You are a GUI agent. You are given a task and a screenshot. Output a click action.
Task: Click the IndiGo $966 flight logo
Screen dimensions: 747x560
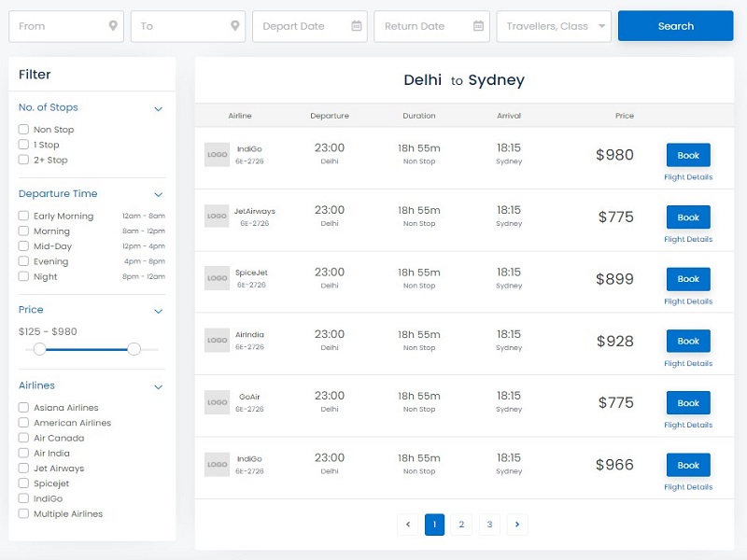pos(217,464)
